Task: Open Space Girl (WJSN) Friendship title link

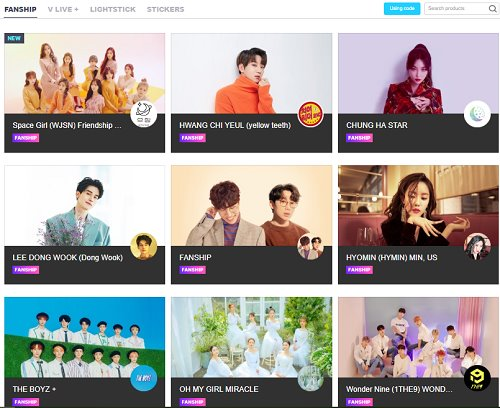Action: coord(67,125)
